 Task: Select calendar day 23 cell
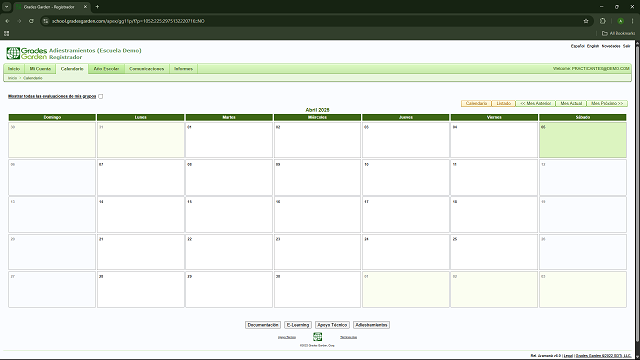coord(318,252)
